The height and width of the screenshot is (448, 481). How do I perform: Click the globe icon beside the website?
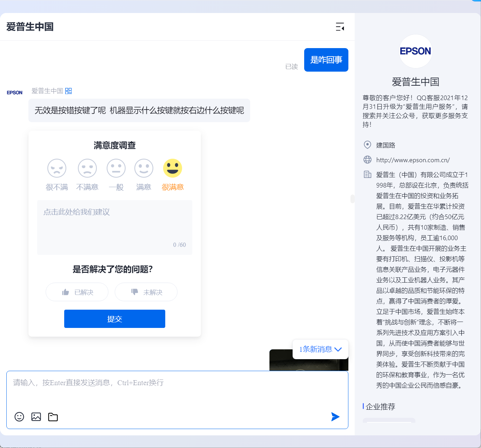tap(367, 160)
